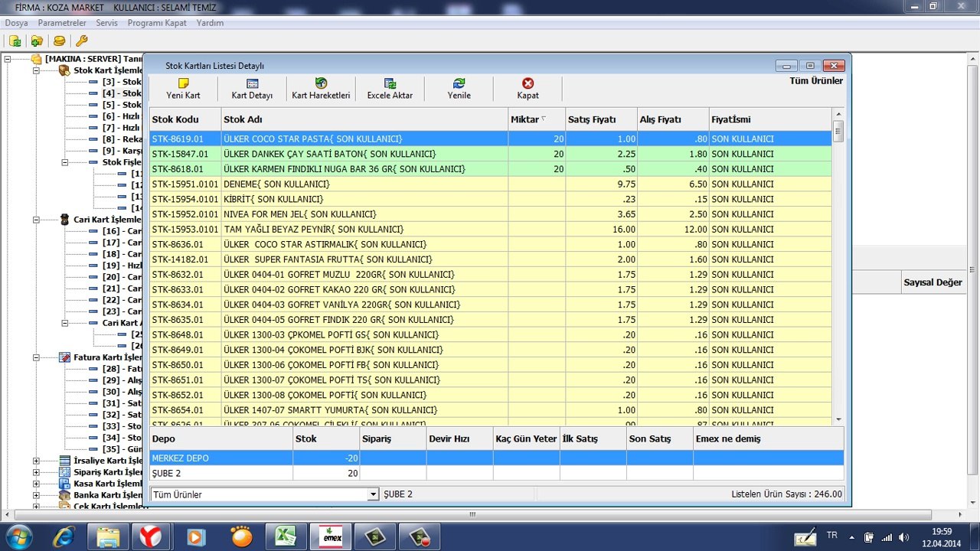Expand the Kasa Kartı tree node
This screenshot has width=980, height=551.
click(x=36, y=484)
